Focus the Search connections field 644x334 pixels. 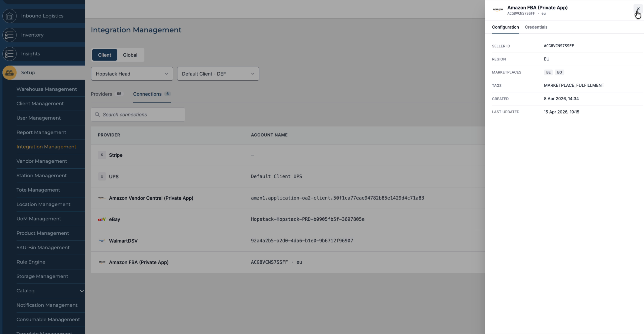pyautogui.click(x=138, y=115)
